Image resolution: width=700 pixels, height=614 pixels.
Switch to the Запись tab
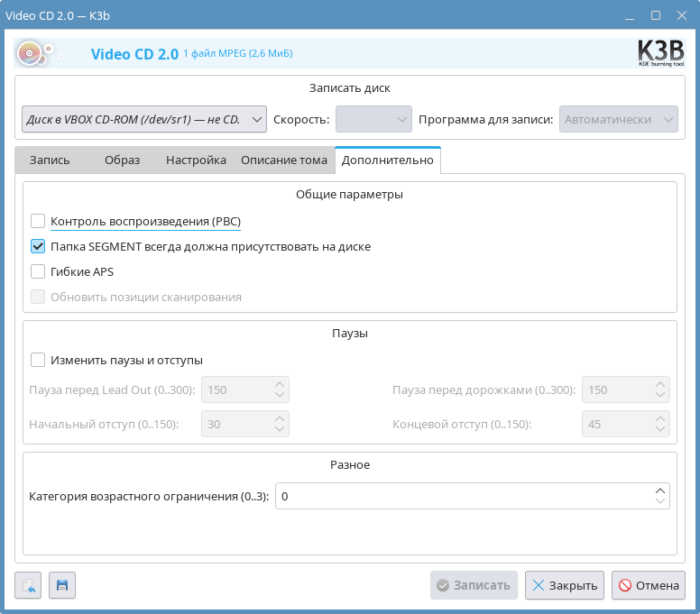click(x=50, y=160)
